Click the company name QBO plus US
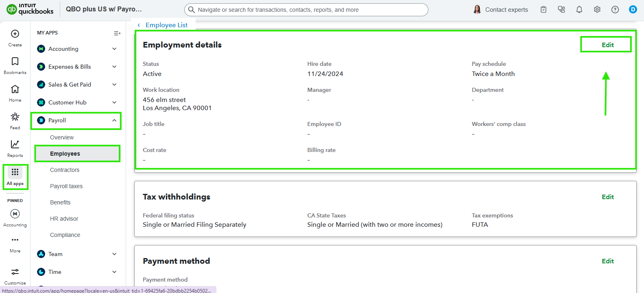The image size is (644, 293). coord(104,9)
